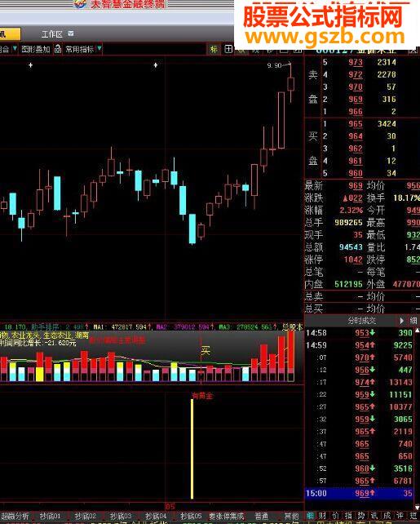Toggle the highlighted 细 icon at bottom right
The image size is (420, 524).
(310, 516)
